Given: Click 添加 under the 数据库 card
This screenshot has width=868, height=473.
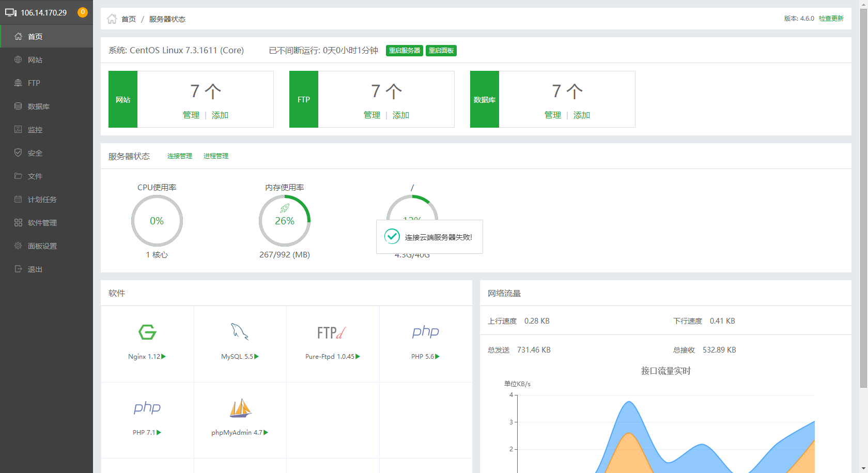Looking at the screenshot, I should click(582, 115).
